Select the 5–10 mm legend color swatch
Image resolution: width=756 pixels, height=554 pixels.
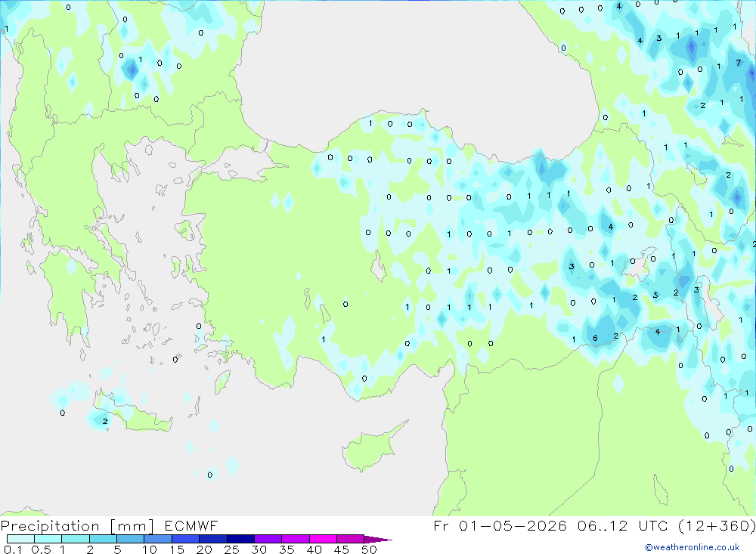click(x=130, y=539)
